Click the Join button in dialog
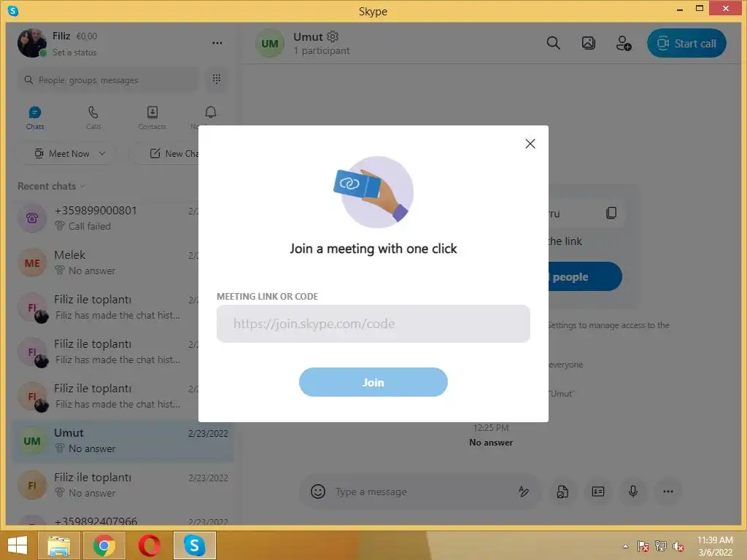 (x=373, y=382)
